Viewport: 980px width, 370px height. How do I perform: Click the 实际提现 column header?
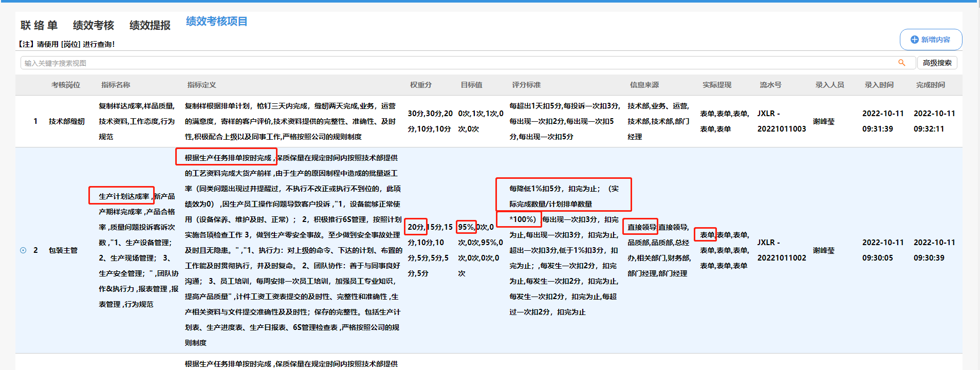[717, 85]
